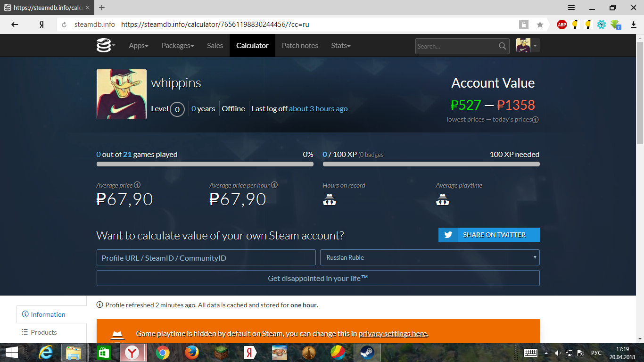Screen dimensions: 644x362
Task: Expand the Stats dropdown menu
Action: click(341, 46)
